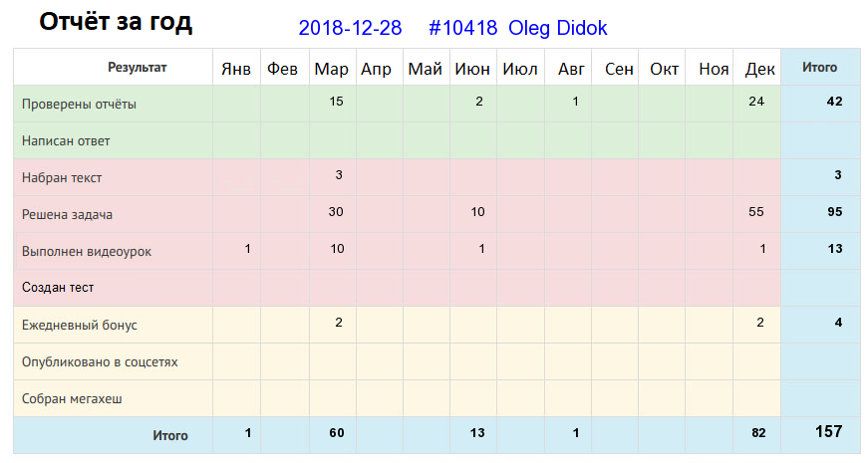868x463 pixels.
Task: Open the Oleg Didok profile link
Action: (557, 28)
